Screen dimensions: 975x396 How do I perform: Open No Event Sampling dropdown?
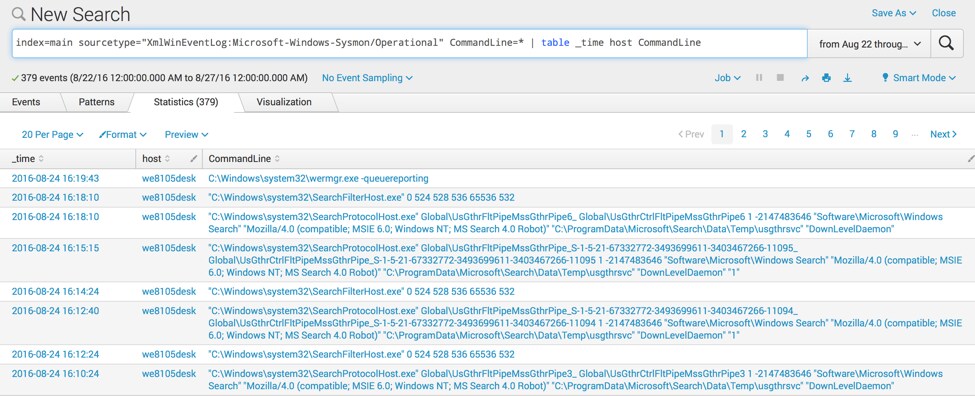click(367, 78)
